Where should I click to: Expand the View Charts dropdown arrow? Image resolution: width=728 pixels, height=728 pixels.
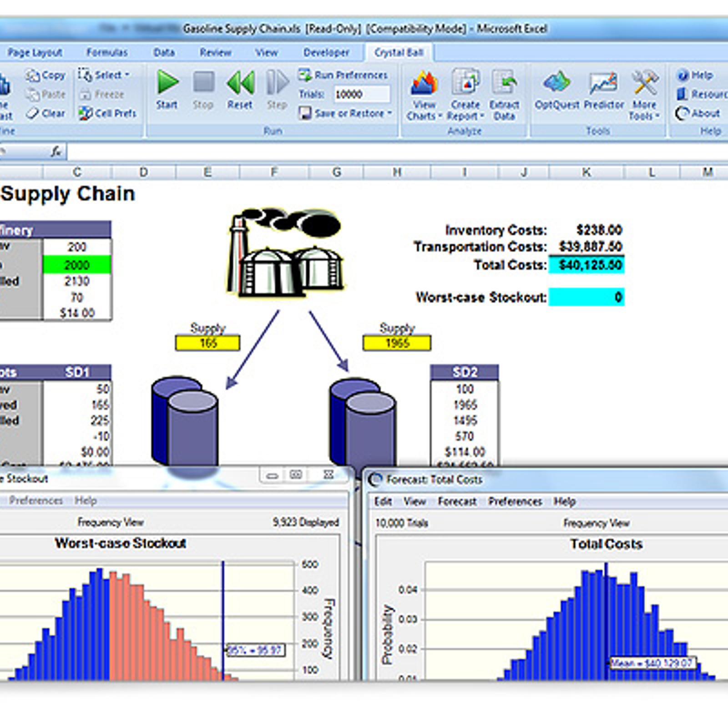point(440,116)
